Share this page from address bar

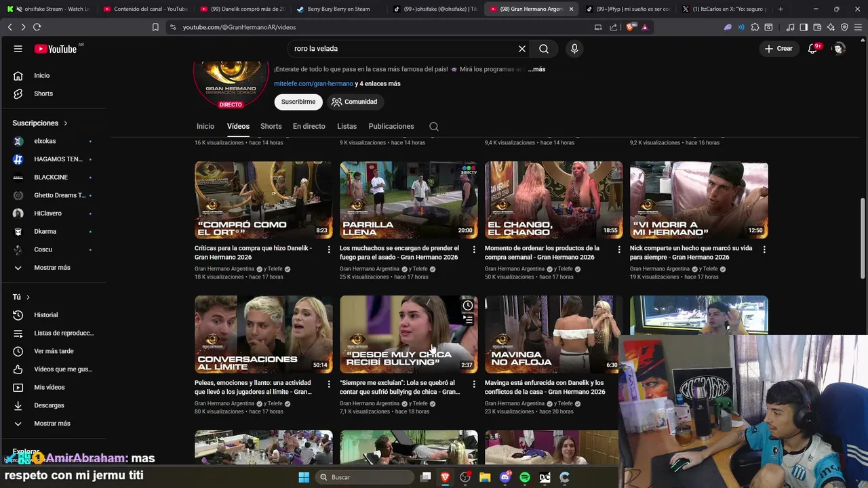point(614,27)
